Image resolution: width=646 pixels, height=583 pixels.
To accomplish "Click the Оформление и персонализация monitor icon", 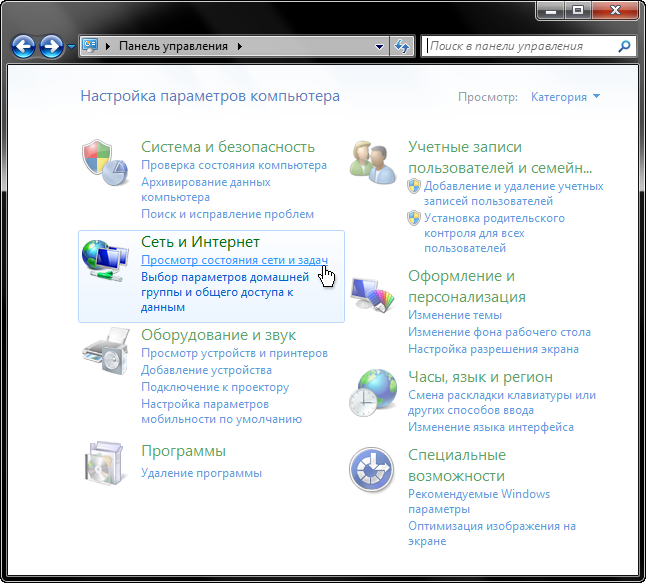I will (x=372, y=294).
